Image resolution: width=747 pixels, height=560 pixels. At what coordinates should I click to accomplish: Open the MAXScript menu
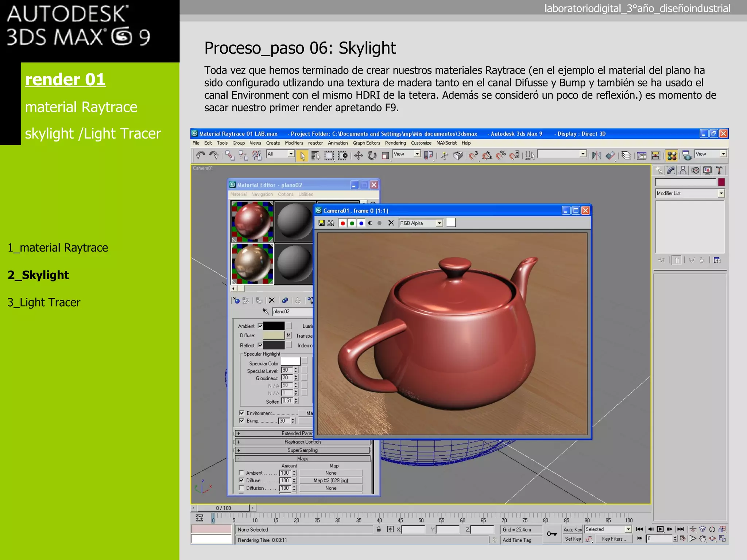coord(446,143)
